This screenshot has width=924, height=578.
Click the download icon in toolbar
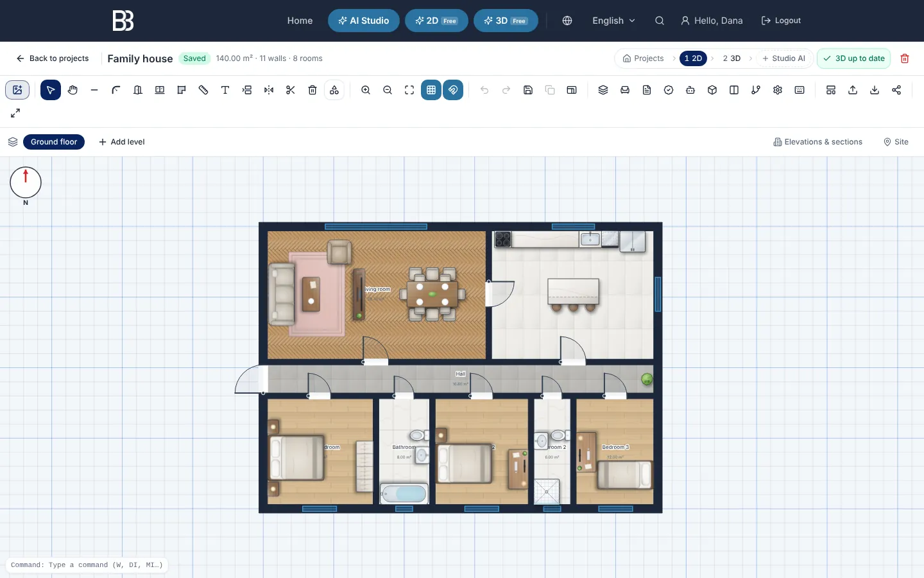click(x=875, y=90)
